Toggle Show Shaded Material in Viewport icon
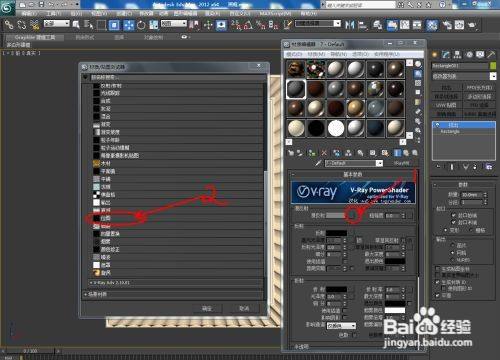Image resolution: width=500 pixels, height=360 pixels. (x=385, y=153)
